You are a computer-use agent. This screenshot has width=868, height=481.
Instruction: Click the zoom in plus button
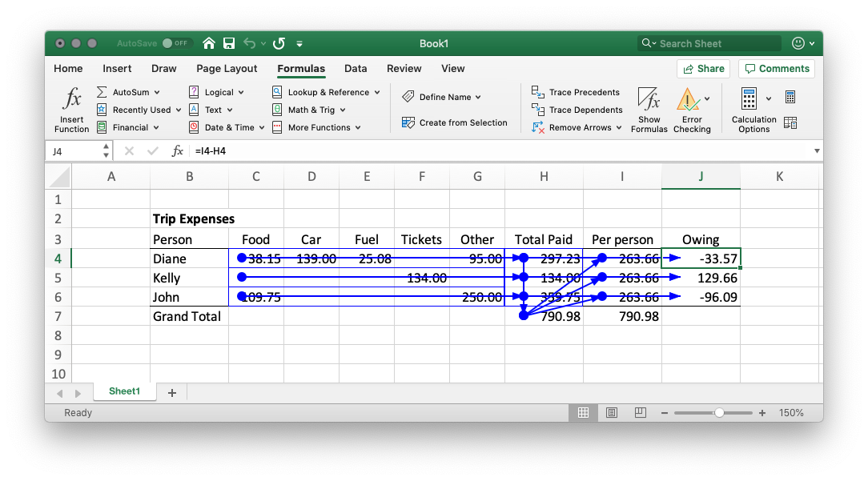click(762, 413)
